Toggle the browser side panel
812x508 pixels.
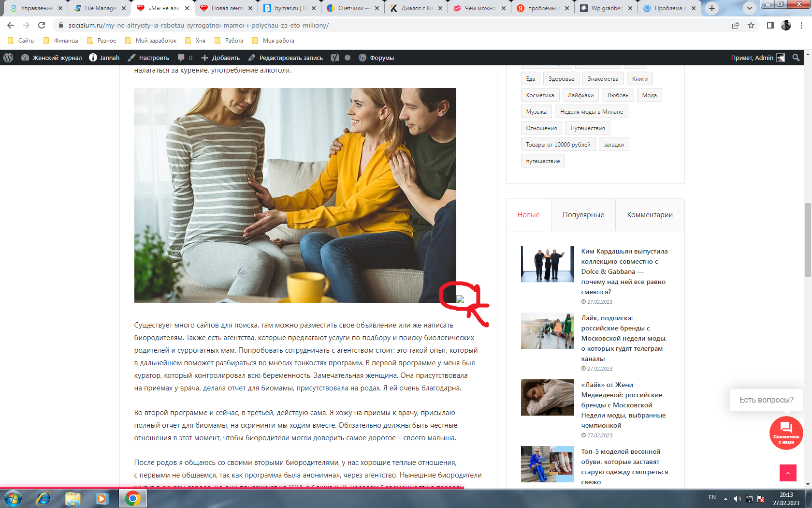(770, 25)
